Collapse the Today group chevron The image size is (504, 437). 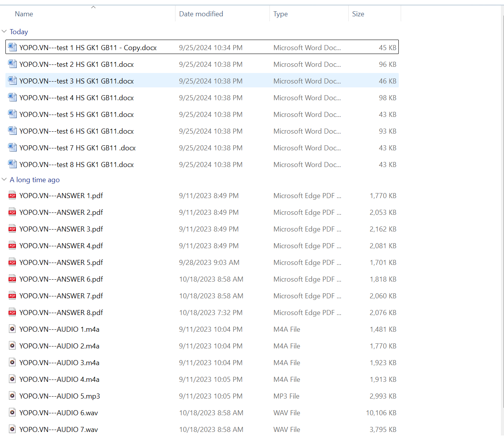click(x=4, y=31)
